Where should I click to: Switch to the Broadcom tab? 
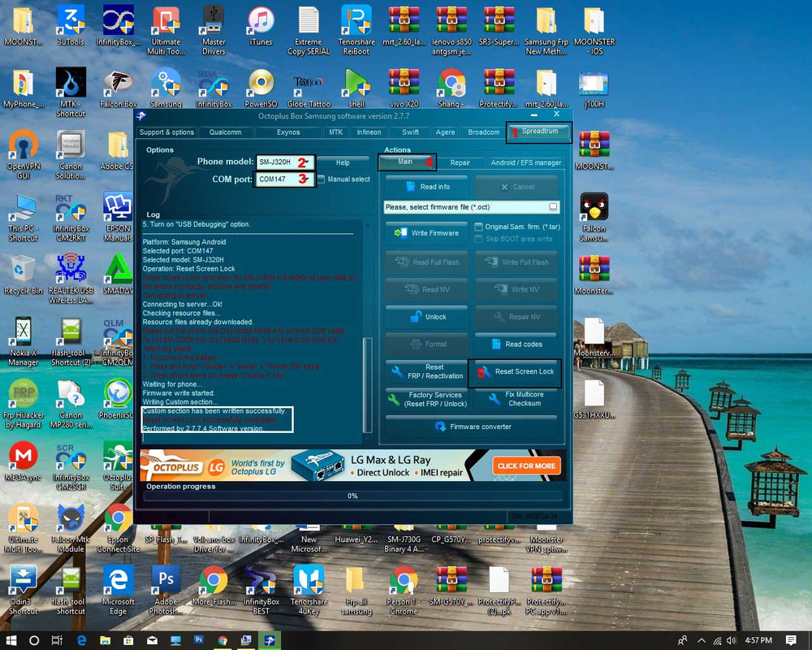(484, 132)
